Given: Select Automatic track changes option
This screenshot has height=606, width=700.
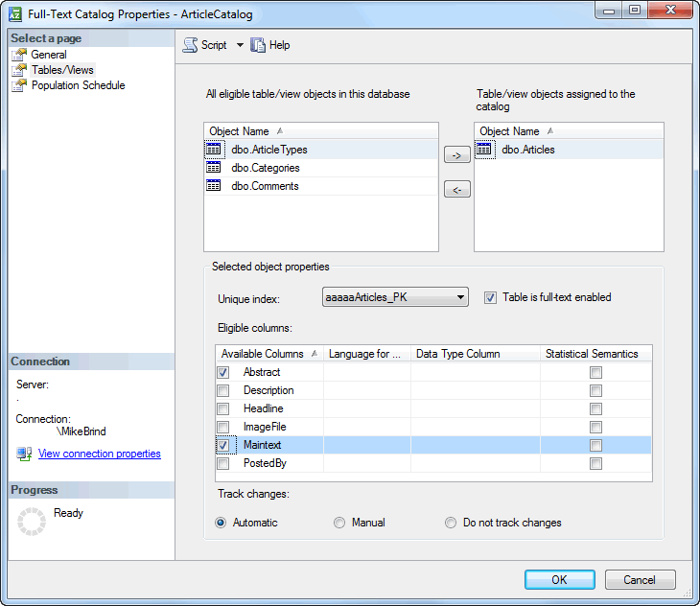Looking at the screenshot, I should click(221, 523).
